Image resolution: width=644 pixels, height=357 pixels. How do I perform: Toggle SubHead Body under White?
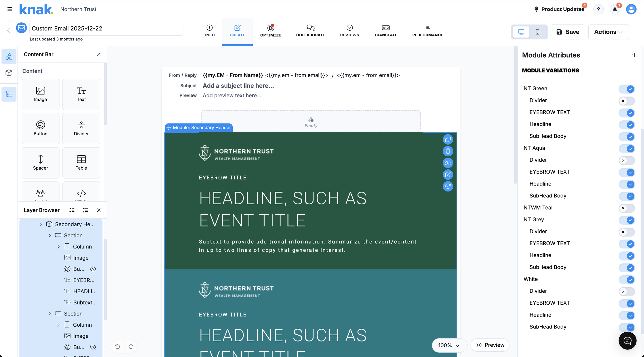[x=627, y=327]
